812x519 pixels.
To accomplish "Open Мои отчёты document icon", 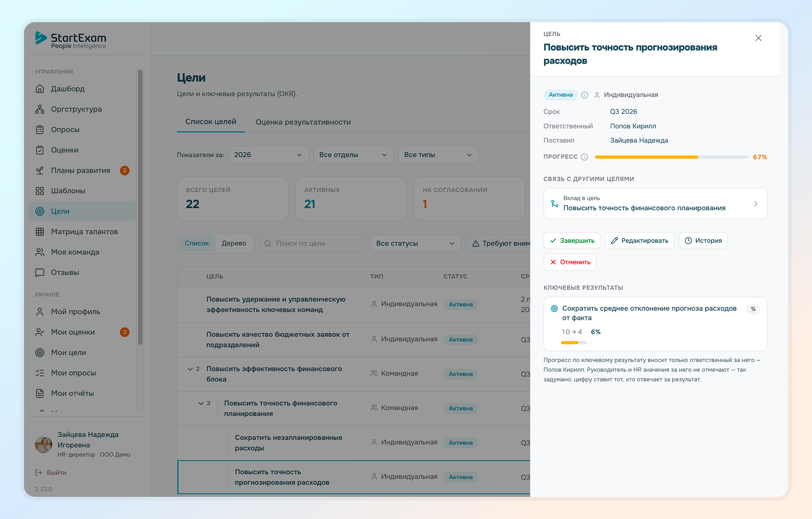I will [x=40, y=393].
